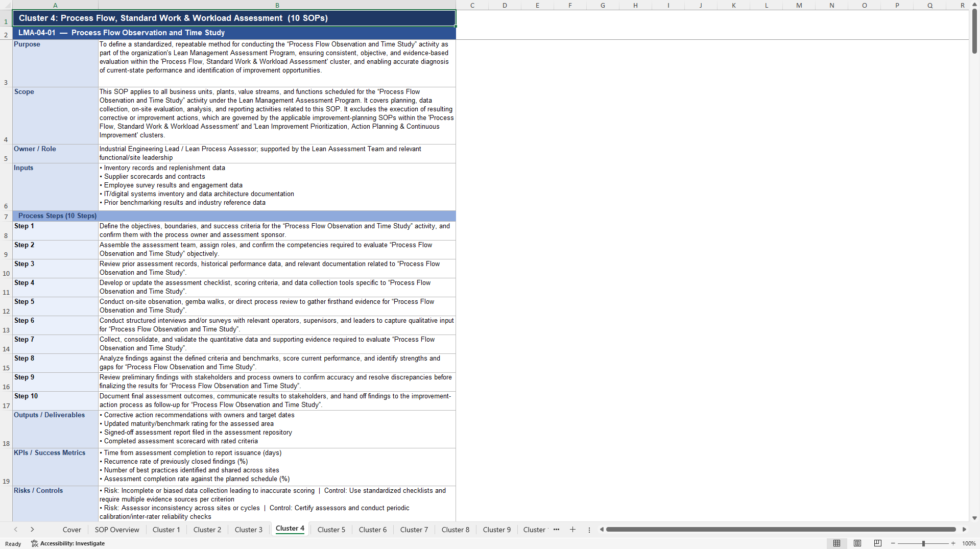
Task: Select the active Cluster 4 tab
Action: tap(290, 529)
